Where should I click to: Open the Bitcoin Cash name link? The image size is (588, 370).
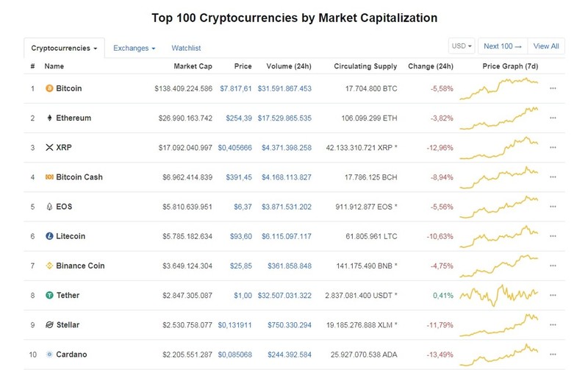click(x=79, y=177)
